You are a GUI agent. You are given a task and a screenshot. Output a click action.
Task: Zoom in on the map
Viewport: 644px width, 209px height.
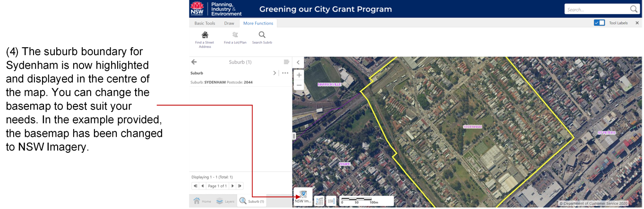click(299, 75)
